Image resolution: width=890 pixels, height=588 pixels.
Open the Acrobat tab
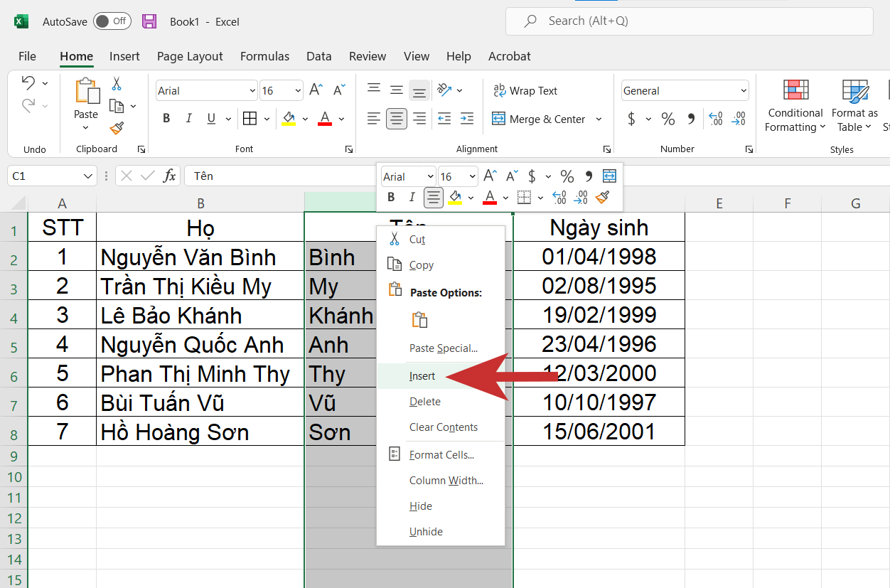pos(509,56)
